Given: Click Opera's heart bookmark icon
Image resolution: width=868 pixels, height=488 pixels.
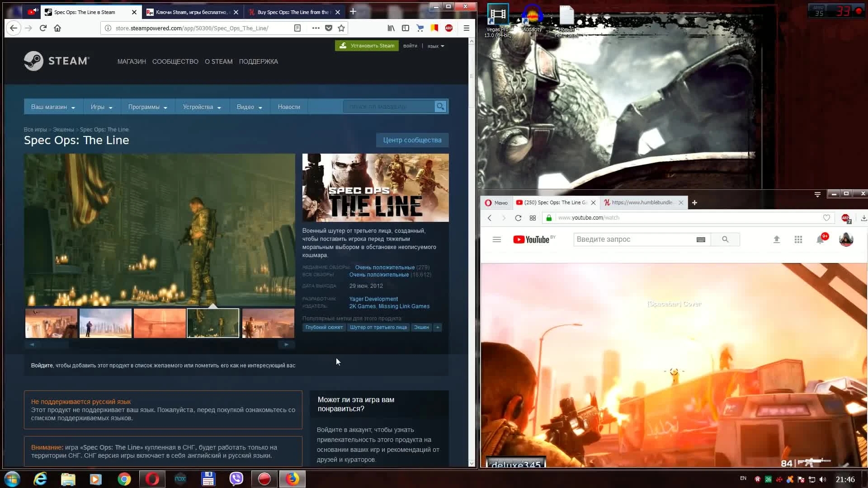Looking at the screenshot, I should click(826, 218).
